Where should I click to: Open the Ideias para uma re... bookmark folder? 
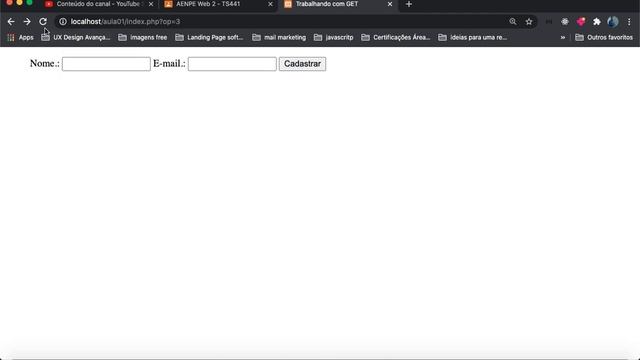pyautogui.click(x=473, y=38)
